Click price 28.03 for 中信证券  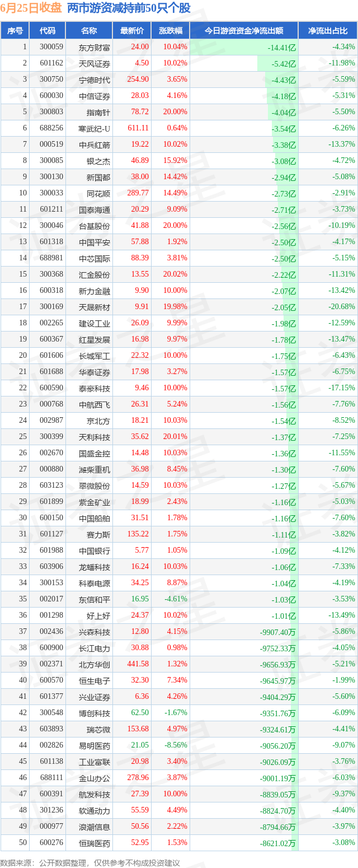pyautogui.click(x=139, y=96)
